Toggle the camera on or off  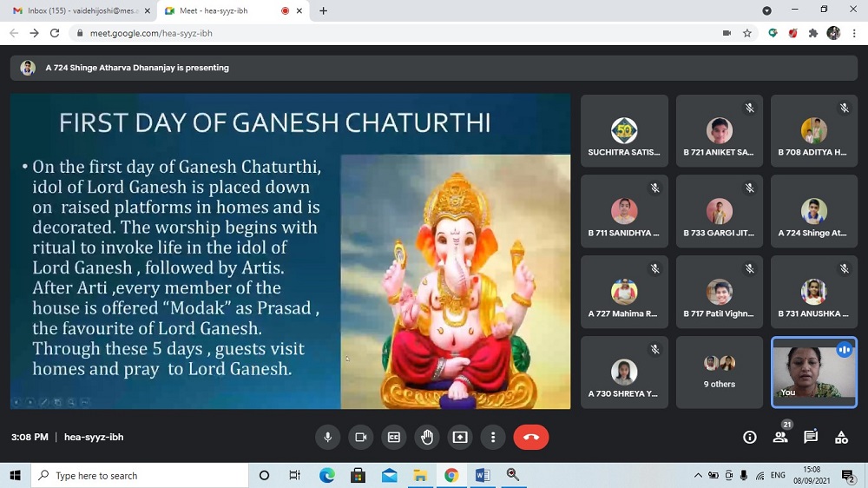361,437
